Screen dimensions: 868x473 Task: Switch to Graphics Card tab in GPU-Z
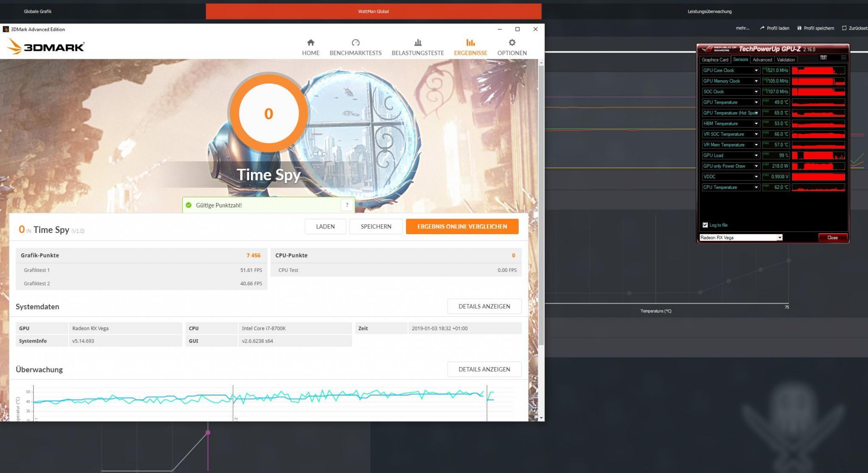point(715,60)
